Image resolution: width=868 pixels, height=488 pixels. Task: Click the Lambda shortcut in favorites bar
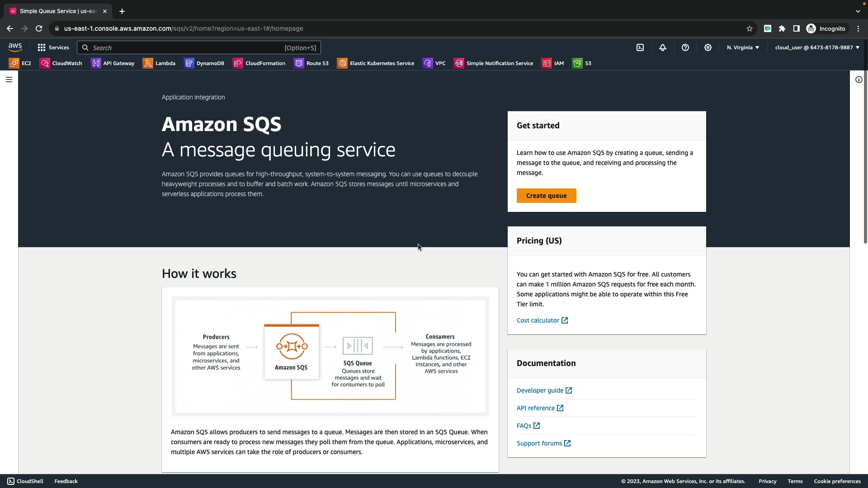160,63
